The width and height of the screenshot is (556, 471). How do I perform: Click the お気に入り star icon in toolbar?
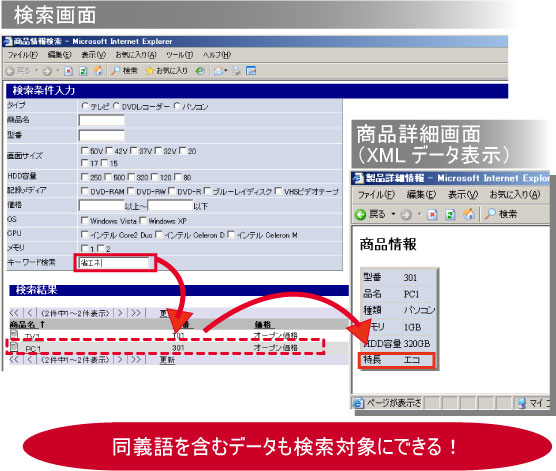150,71
